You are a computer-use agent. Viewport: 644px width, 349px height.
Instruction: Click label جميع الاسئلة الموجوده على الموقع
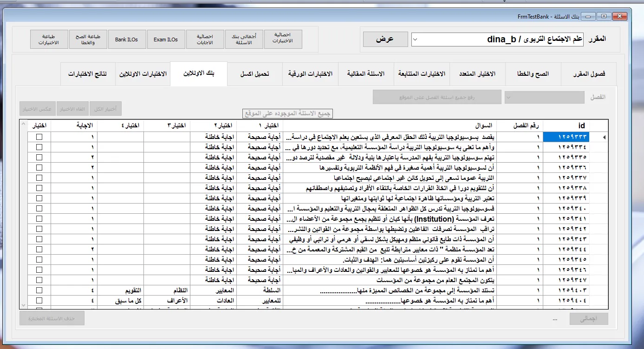288,113
